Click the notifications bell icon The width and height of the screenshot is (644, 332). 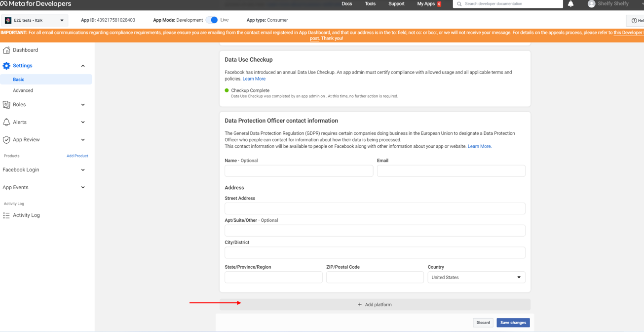point(570,4)
